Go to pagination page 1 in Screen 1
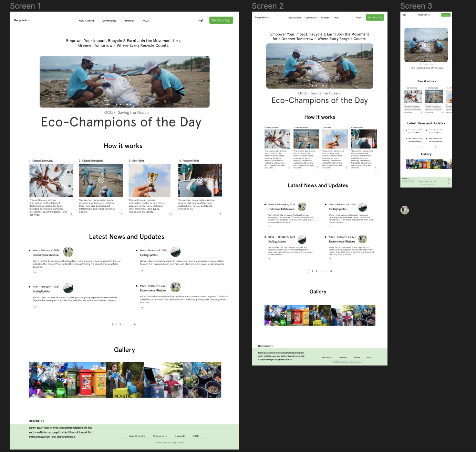The image size is (476, 452). [112, 325]
